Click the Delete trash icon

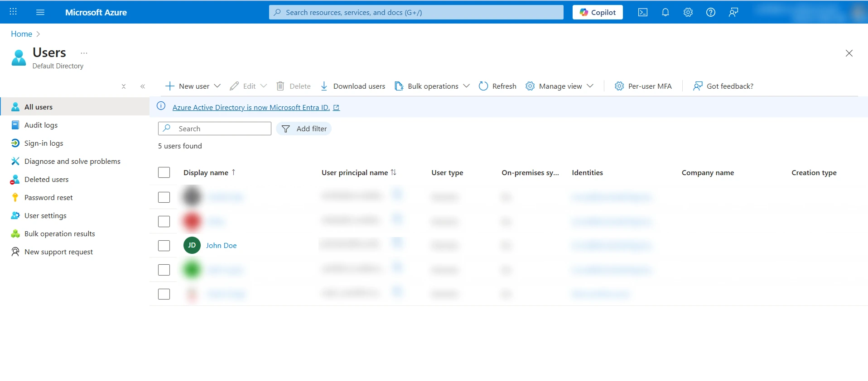[280, 86]
